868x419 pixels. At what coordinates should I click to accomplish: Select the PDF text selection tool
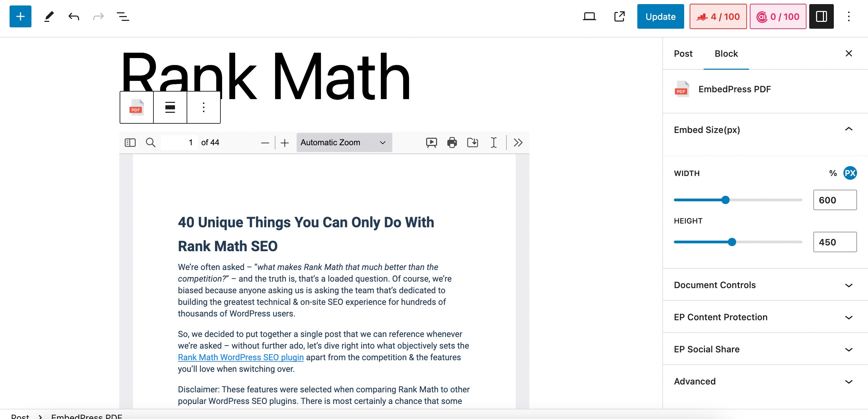click(493, 143)
